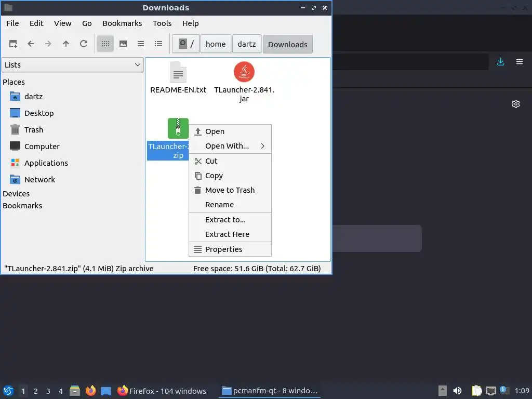Switch to Firefox 104 windows task
This screenshot has height=399, width=532.
(162, 391)
